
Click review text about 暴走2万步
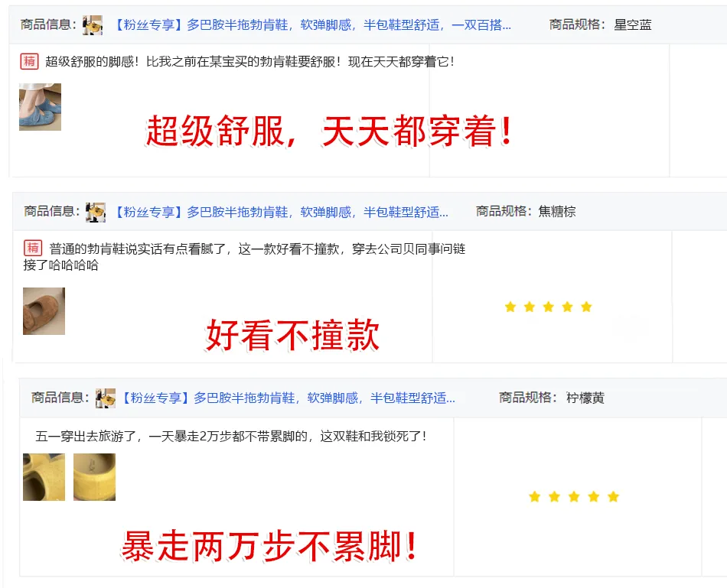point(231,436)
